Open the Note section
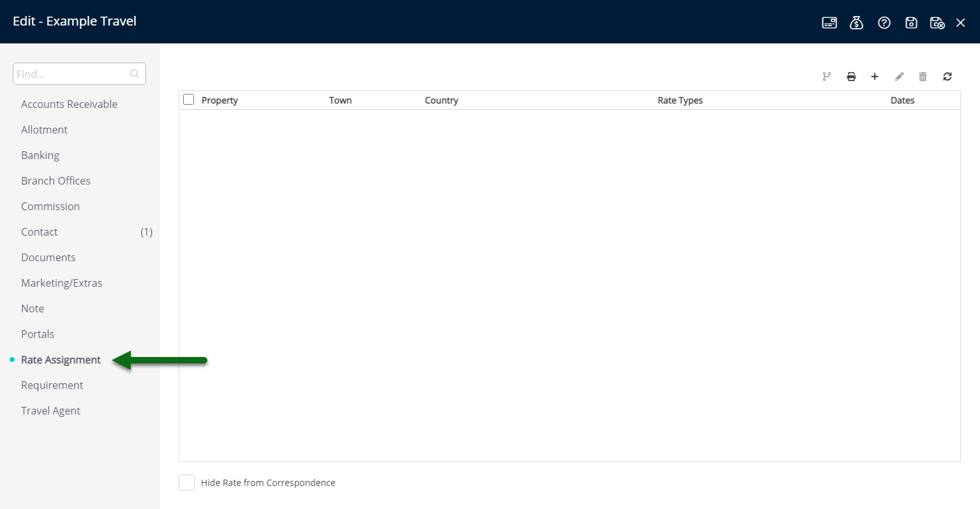980x509 pixels. [33, 308]
